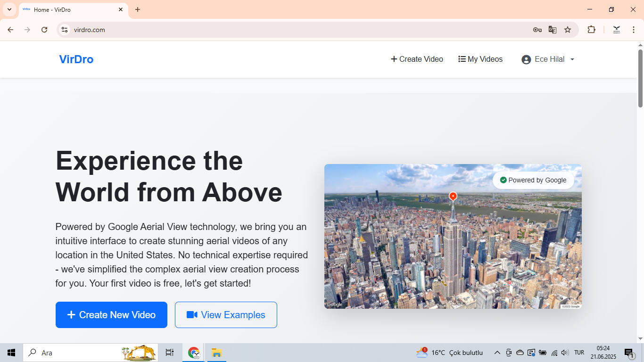This screenshot has width=644, height=362.
Task: Open My Videos in the navbar
Action: tap(480, 59)
